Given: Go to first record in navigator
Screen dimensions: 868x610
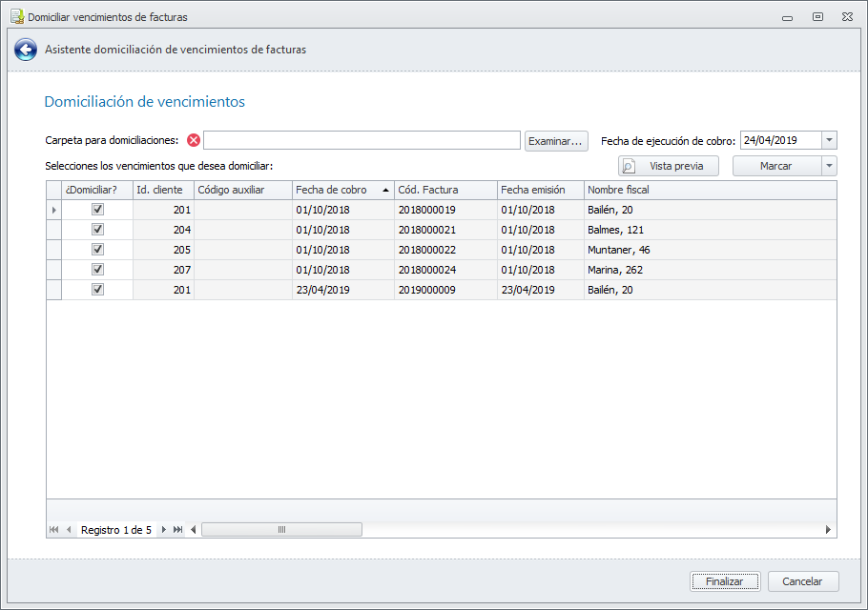Looking at the screenshot, I should pyautogui.click(x=53, y=530).
